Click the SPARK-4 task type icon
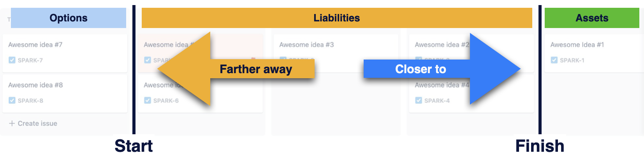Screen dimensions: 644x165 coord(419,101)
